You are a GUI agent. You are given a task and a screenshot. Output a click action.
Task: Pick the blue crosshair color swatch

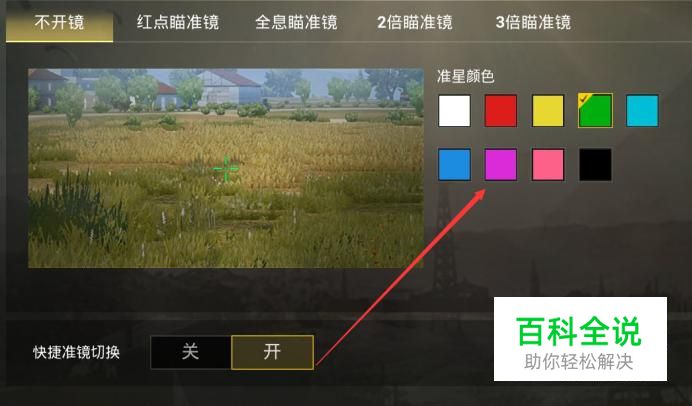pyautogui.click(x=454, y=165)
